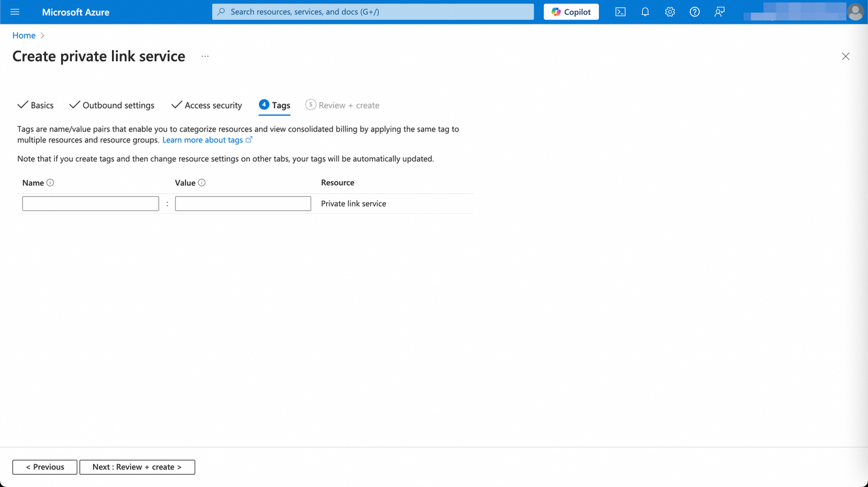
Task: Open the account avatar menu
Action: click(855, 12)
